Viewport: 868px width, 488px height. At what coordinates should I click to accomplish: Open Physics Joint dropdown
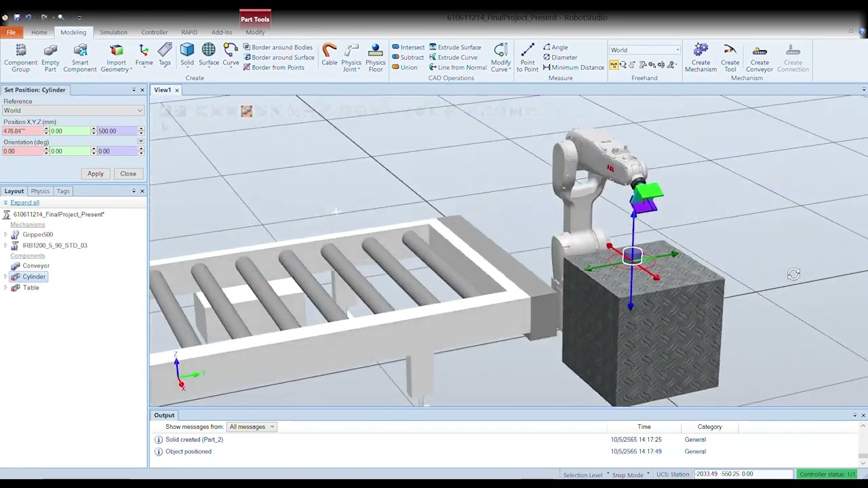[x=351, y=58]
